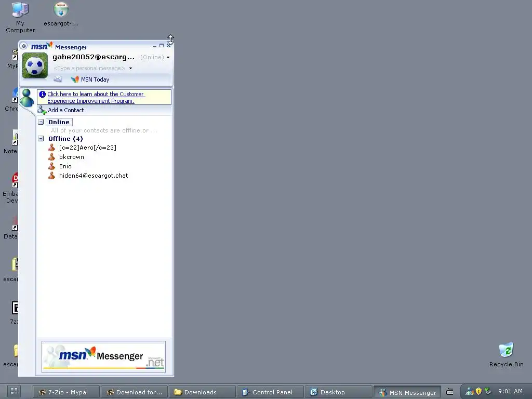Click the offline icon next to hiden64@escargot.chat
This screenshot has width=532, height=399.
pos(51,176)
